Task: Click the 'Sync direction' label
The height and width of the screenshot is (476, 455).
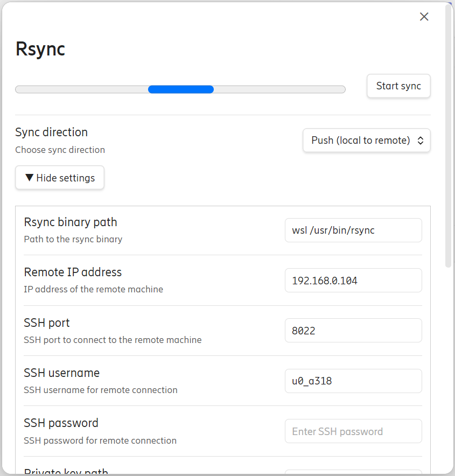Action: click(52, 132)
